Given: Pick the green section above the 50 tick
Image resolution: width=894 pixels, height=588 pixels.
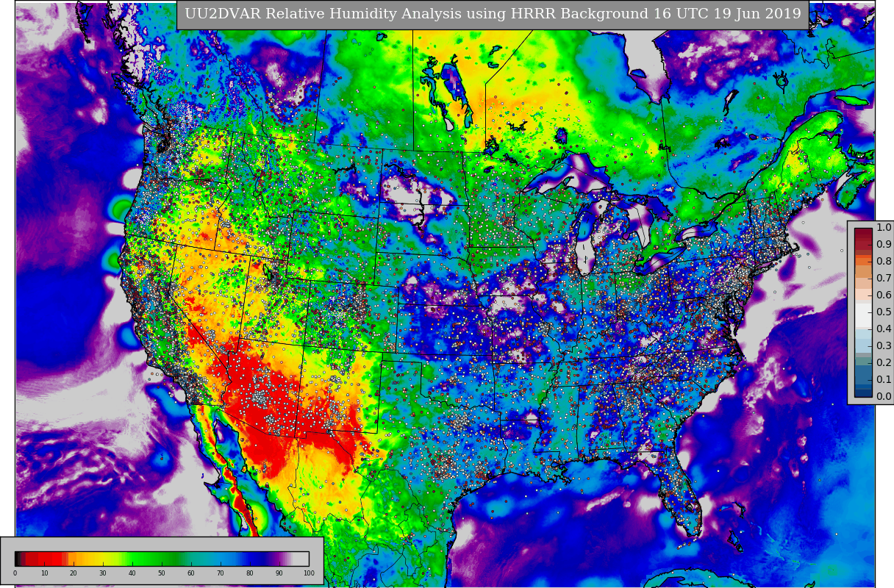Looking at the screenshot, I should 162,559.
